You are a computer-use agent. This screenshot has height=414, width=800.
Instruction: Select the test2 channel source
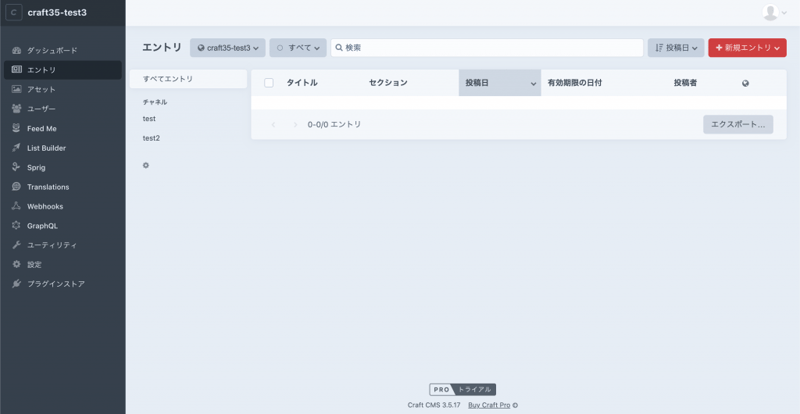point(188,138)
